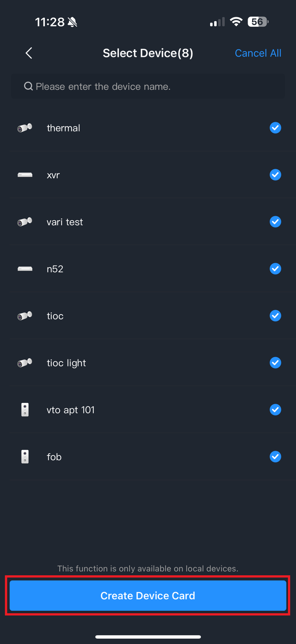296x644 pixels.
Task: Tap the thermal camera icon
Action: point(25,128)
